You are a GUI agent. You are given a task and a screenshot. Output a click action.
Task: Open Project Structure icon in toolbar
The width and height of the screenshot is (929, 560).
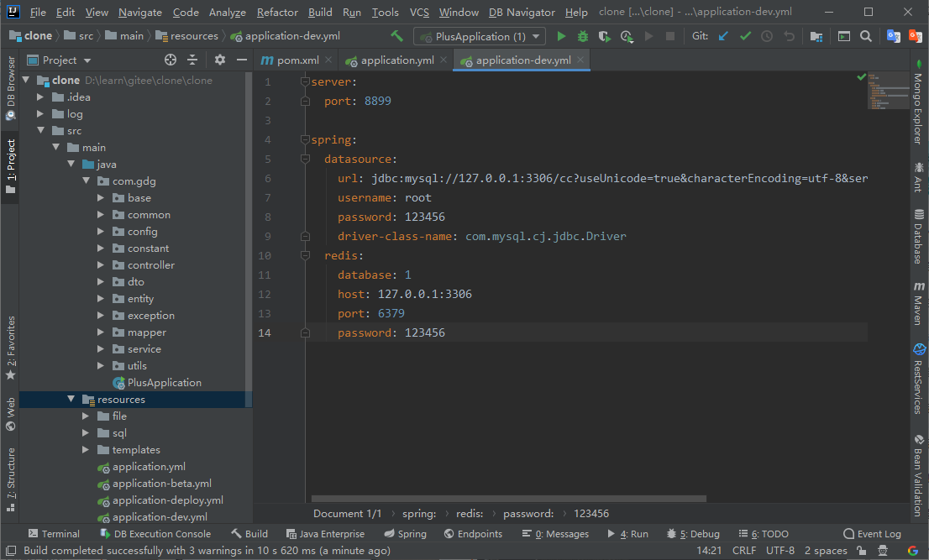(x=816, y=36)
